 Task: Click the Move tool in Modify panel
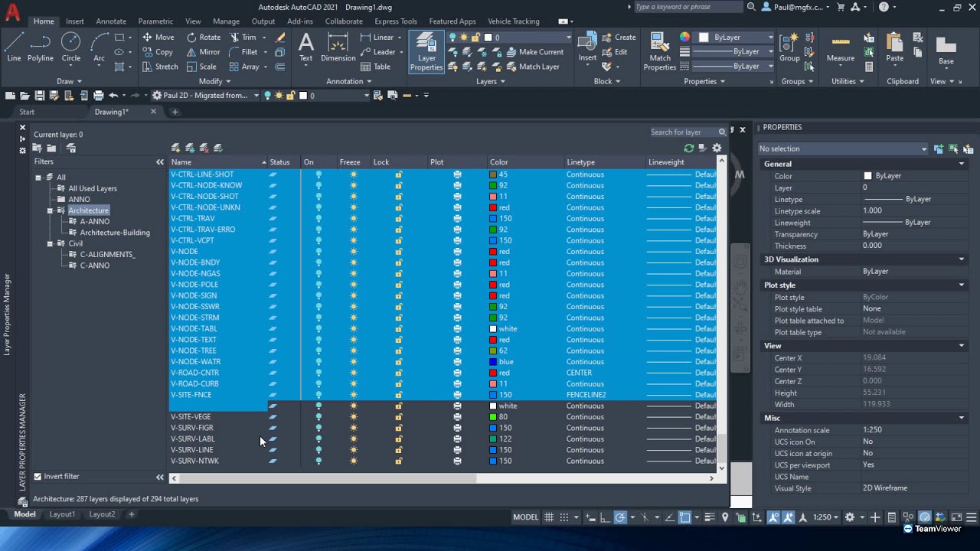(x=158, y=37)
